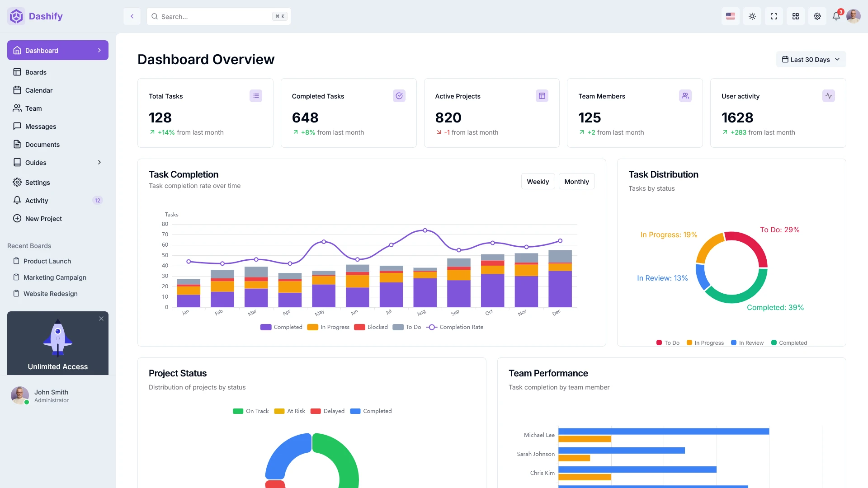Open user avatar menu in header
Image resolution: width=868 pixels, height=488 pixels.
pyautogui.click(x=854, y=16)
